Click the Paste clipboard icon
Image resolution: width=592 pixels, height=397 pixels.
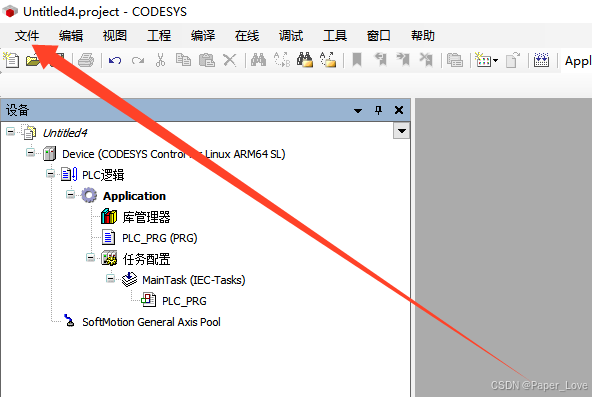[207, 60]
